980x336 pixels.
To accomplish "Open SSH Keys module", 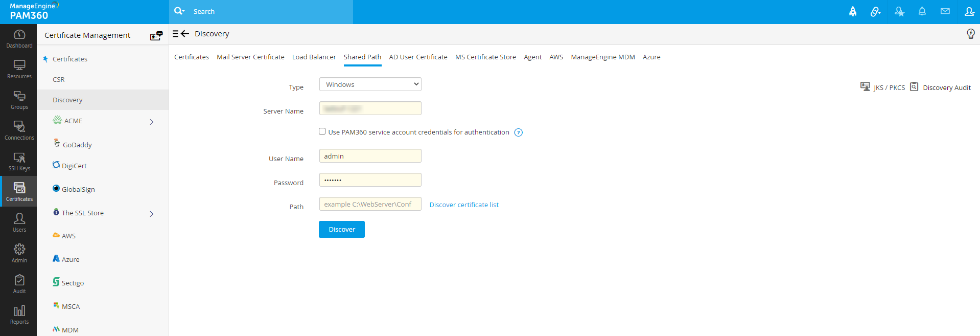I will (19, 162).
